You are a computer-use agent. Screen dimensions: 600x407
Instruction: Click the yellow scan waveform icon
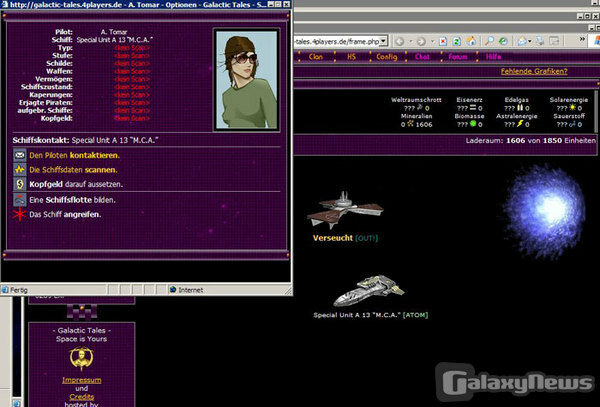20,169
